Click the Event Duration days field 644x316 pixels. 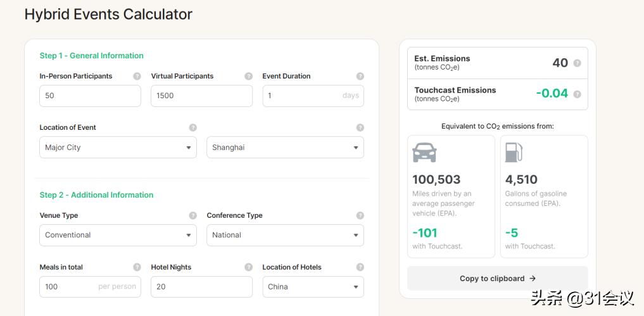tap(313, 96)
